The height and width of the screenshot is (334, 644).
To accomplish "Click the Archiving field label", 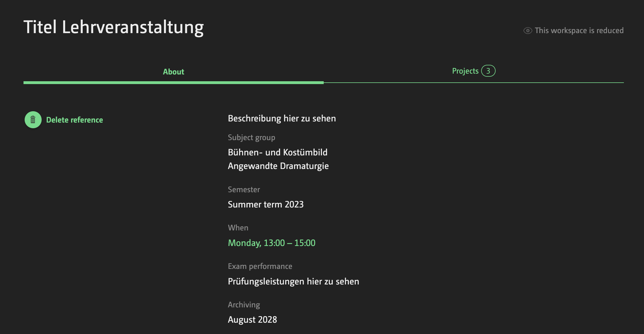I will pyautogui.click(x=244, y=305).
